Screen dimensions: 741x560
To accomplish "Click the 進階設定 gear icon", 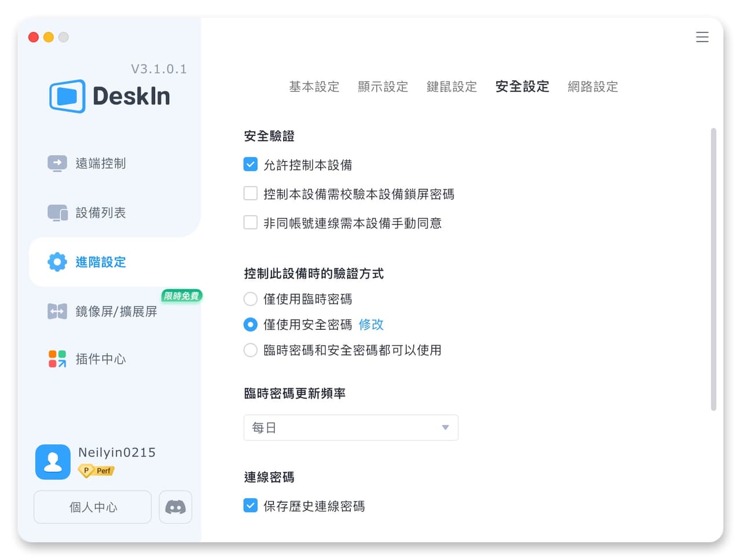I will coord(57,262).
